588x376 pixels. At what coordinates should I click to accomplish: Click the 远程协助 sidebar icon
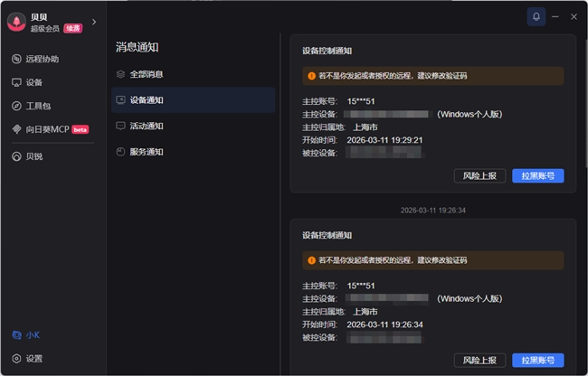[16, 59]
